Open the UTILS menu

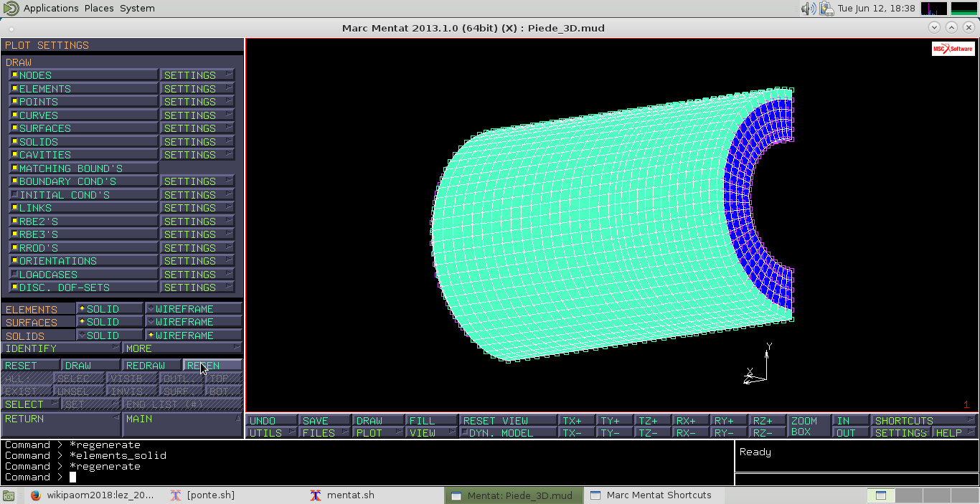271,433
